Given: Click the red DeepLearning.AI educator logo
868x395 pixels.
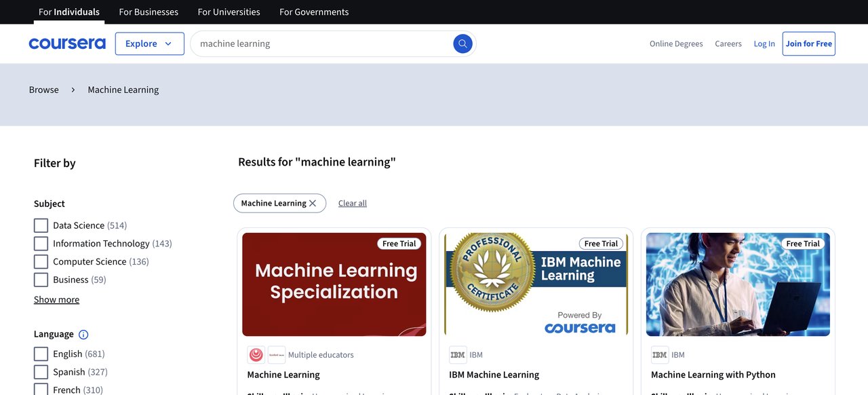Looking at the screenshot, I should pos(256,355).
